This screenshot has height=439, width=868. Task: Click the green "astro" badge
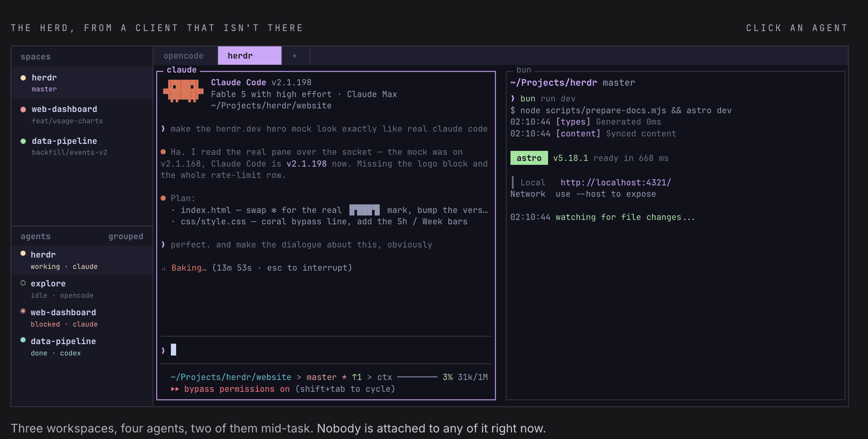tap(529, 158)
